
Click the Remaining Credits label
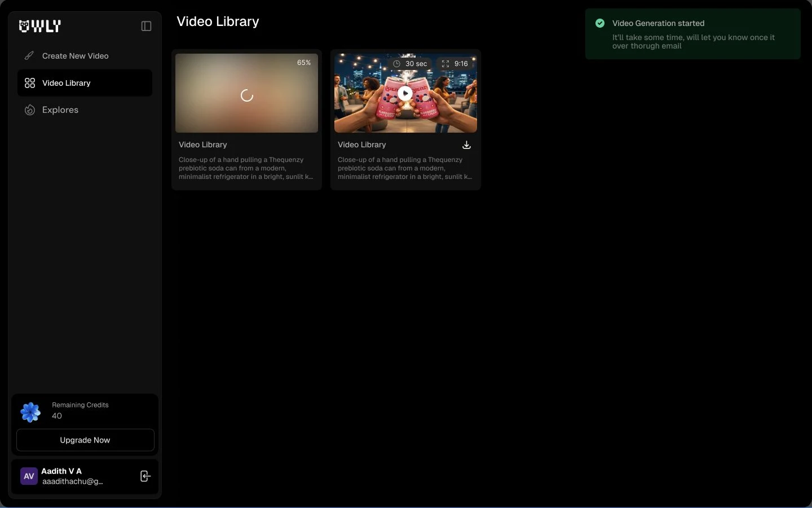80,405
